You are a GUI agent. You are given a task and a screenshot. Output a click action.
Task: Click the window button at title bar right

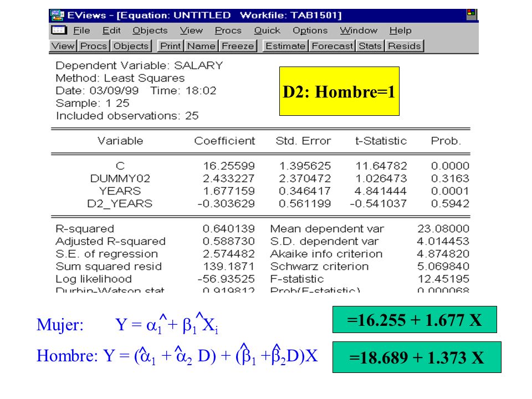472,14
